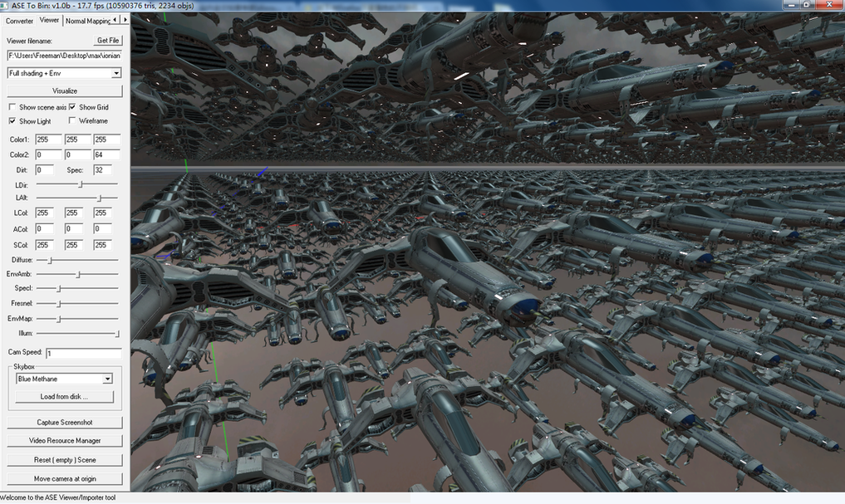Minimize the ASE To Bin window

point(791,4)
